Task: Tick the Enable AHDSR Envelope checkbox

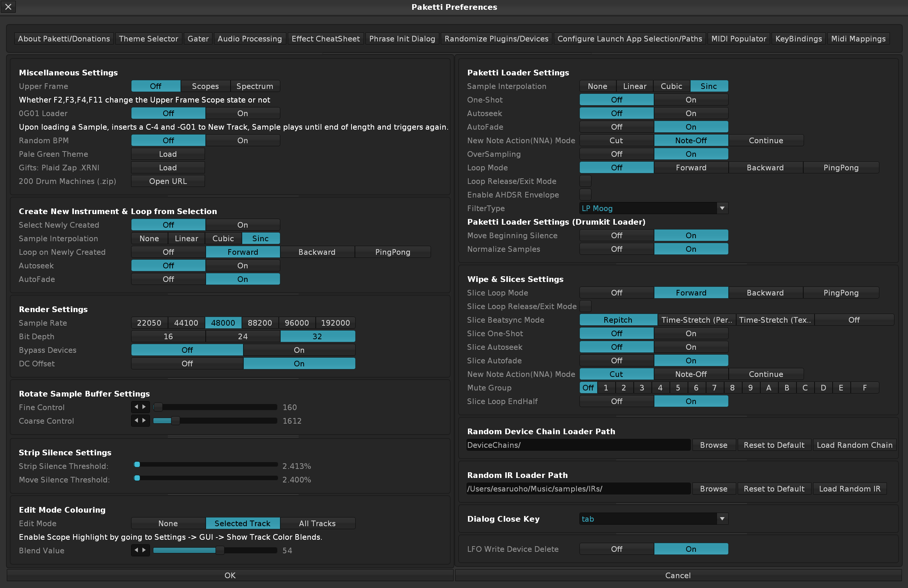Action: (585, 194)
